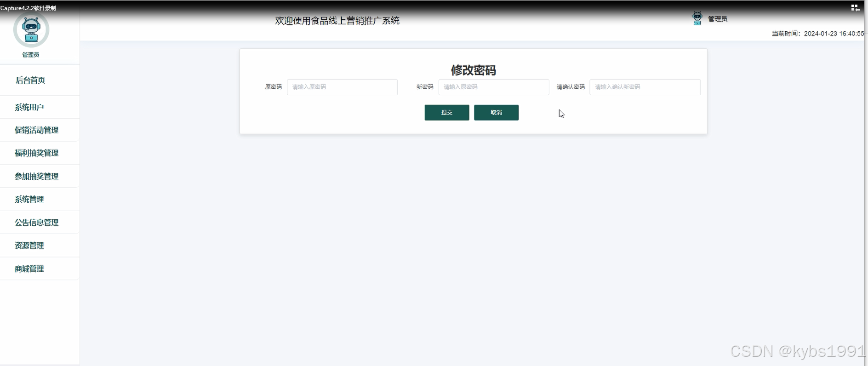Open the 系统用户 sidebar menu
Image resolution: width=868 pixels, height=366 pixels.
pyautogui.click(x=29, y=107)
